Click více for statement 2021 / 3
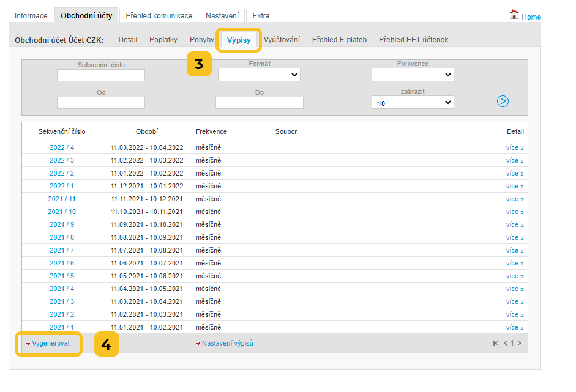This screenshot has width=576, height=392. [515, 301]
